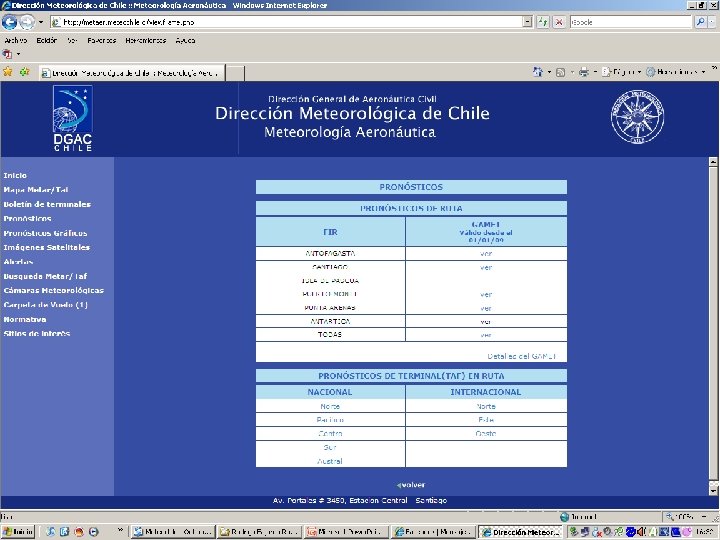The image size is (720, 540).
Task: Click the page scrollbar down arrow
Action: (713, 491)
